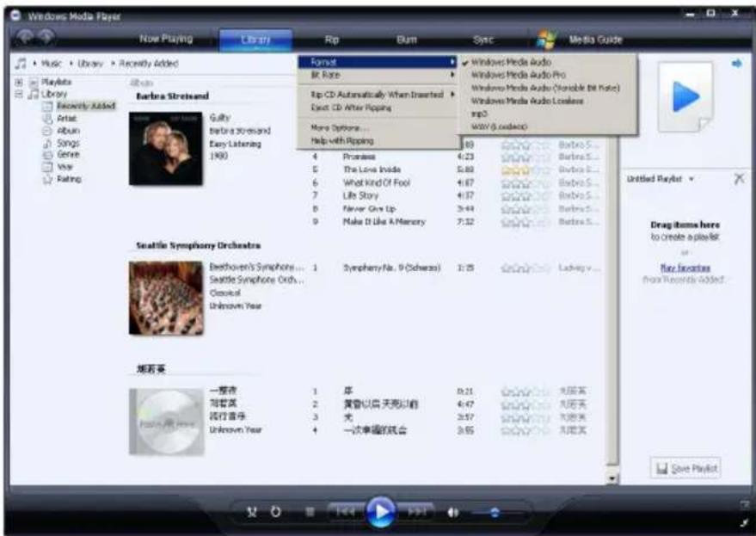Open Genre view in the Library tree
756x536 pixels.
click(x=68, y=154)
